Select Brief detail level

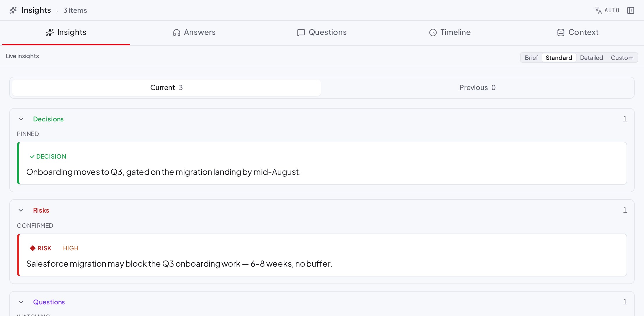coord(531,58)
